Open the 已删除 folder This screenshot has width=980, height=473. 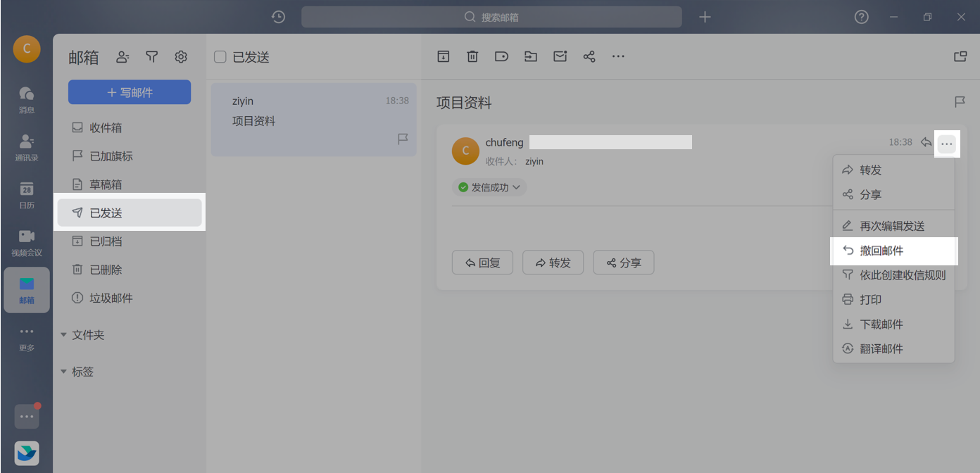tap(130, 270)
